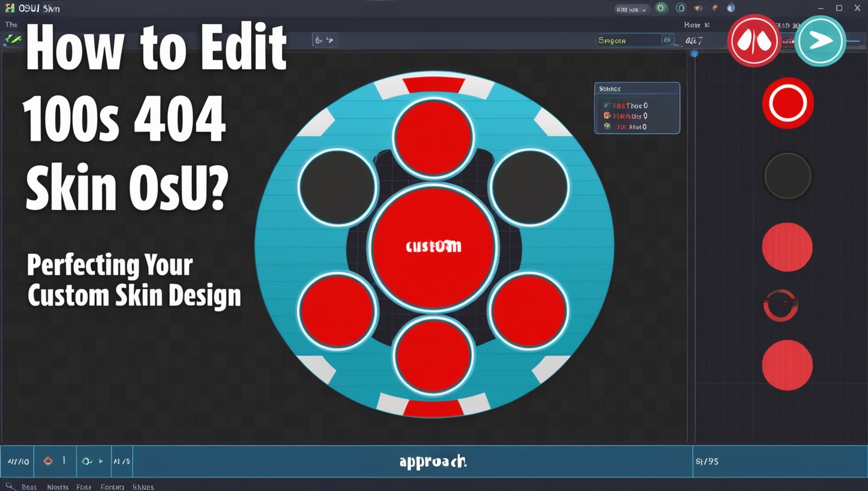Click the teal circular arrow button
This screenshot has width=868, height=491.
coord(820,41)
